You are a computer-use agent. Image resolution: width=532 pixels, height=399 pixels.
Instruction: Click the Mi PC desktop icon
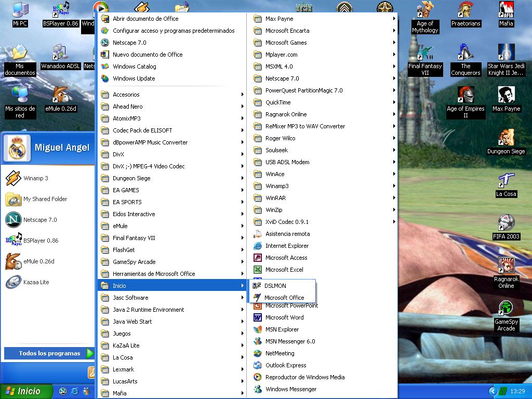click(x=20, y=14)
